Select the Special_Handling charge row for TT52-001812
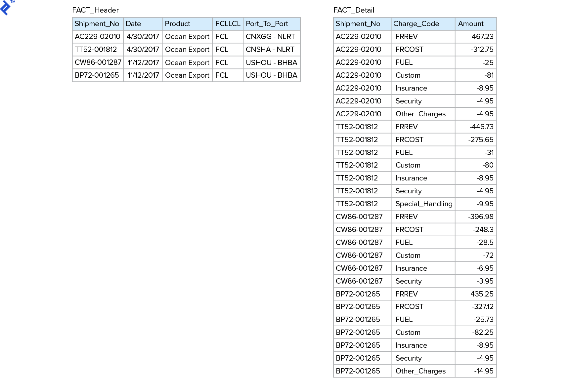The width and height of the screenshot is (569, 392). point(423,204)
